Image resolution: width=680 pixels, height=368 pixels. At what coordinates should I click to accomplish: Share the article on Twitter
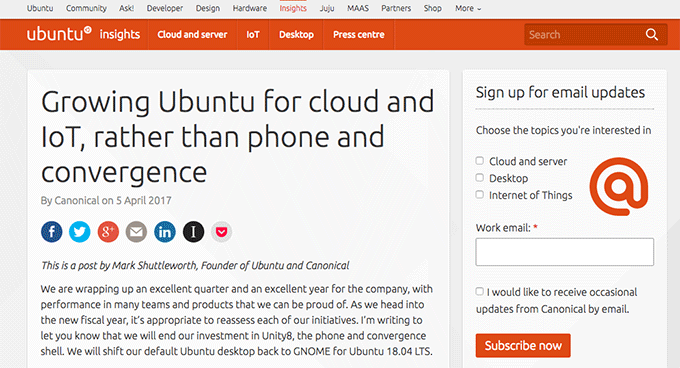click(x=80, y=232)
